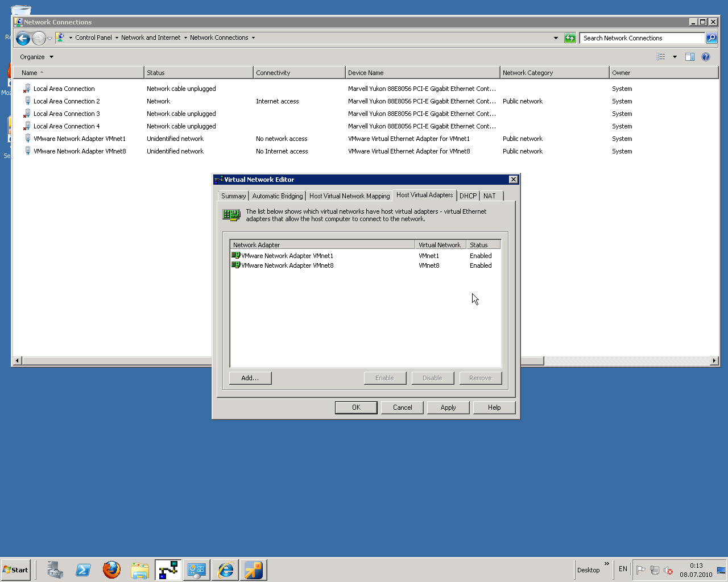This screenshot has height=582, width=728.
Task: Click the Virtual Network column header in editor
Action: tap(441, 245)
